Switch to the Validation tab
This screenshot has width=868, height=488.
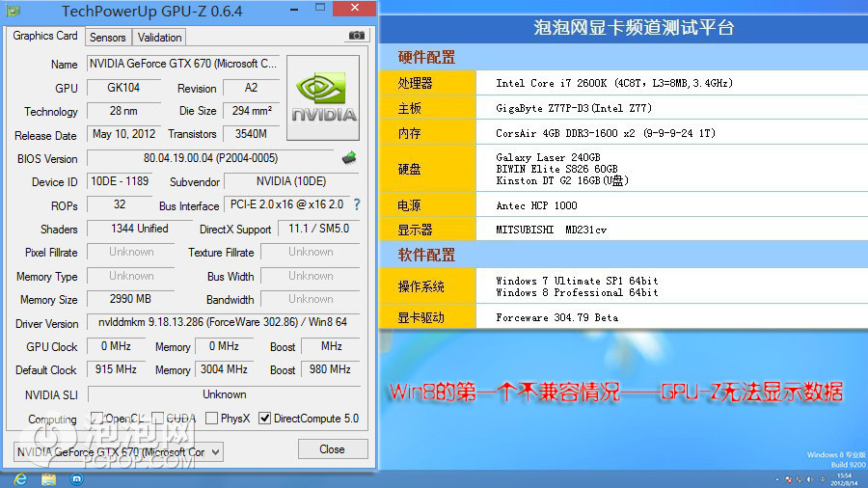click(x=159, y=38)
